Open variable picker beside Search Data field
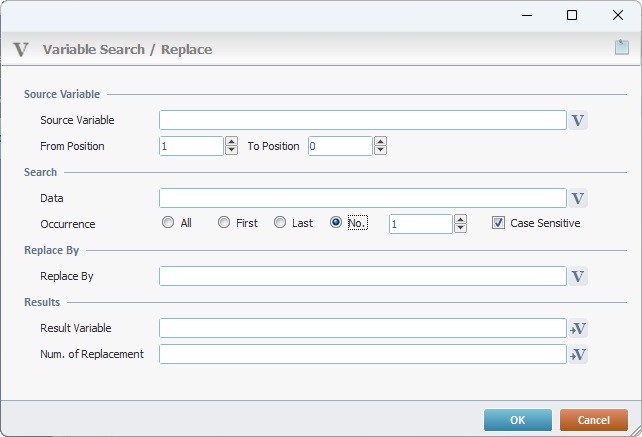642x437 pixels. 578,198
